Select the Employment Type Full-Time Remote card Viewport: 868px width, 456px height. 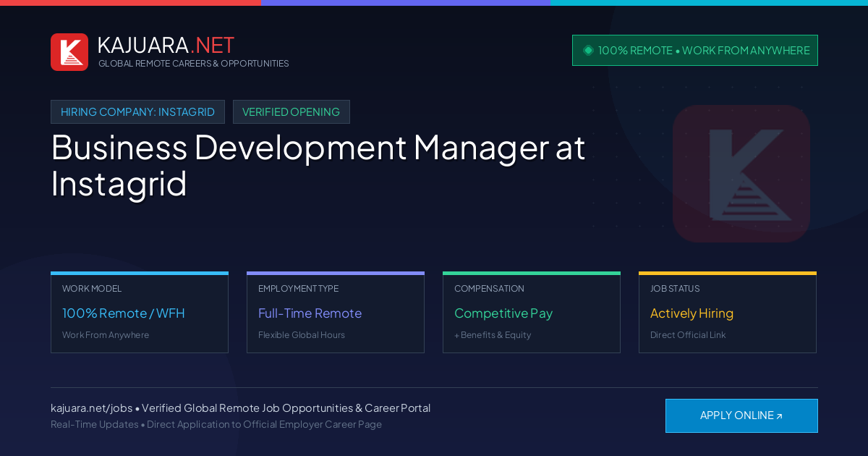click(336, 313)
